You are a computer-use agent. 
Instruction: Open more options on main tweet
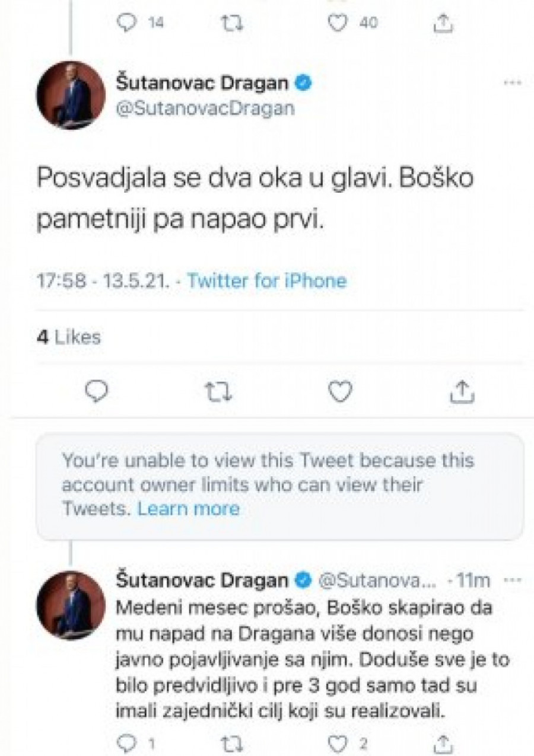click(x=511, y=84)
